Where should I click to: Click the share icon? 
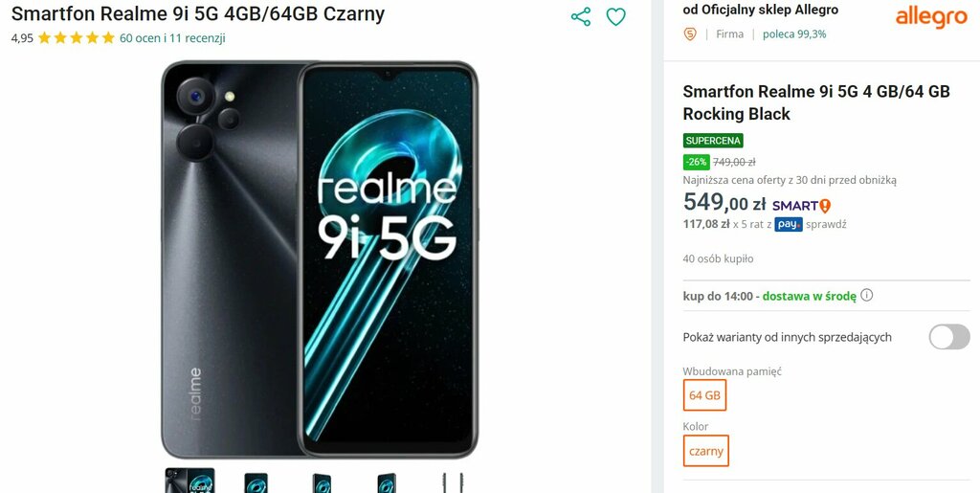coord(581,17)
